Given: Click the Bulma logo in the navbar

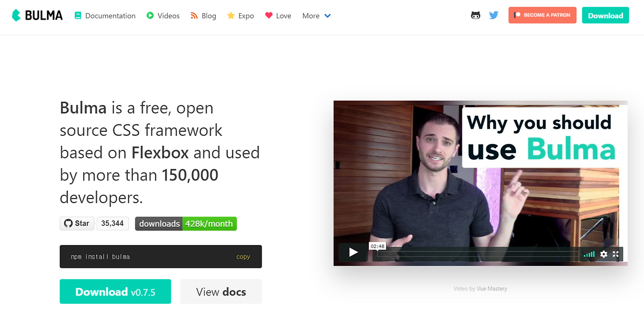Looking at the screenshot, I should (37, 15).
